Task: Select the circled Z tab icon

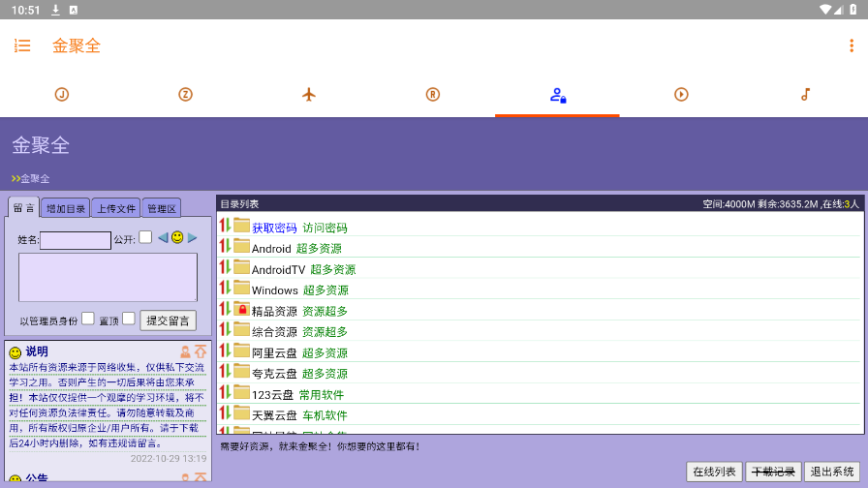Action: point(185,94)
